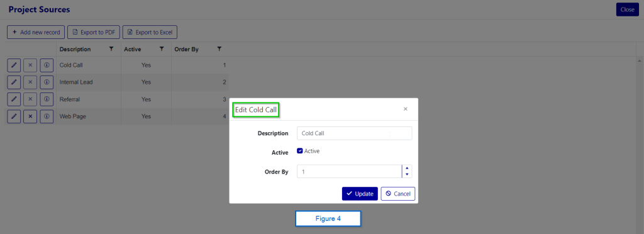Export the table to Excel

pyautogui.click(x=150, y=32)
